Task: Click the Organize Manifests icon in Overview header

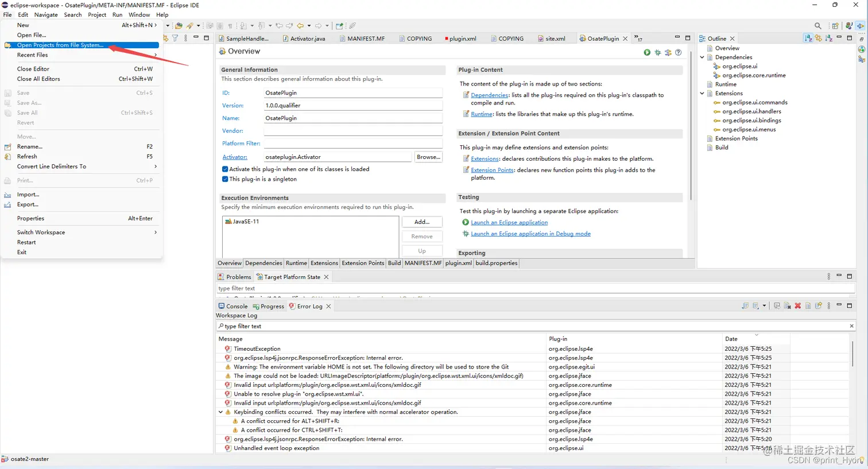Action: (668, 52)
